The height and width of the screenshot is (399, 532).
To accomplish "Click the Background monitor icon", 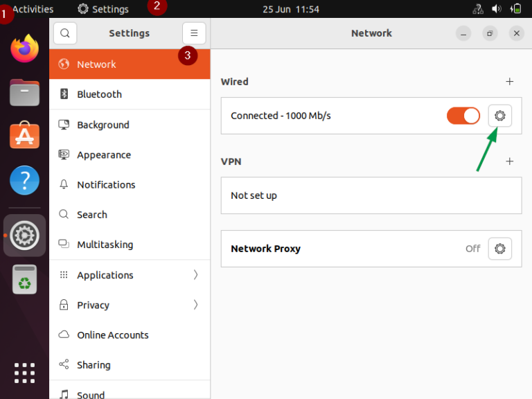I will tap(64, 125).
